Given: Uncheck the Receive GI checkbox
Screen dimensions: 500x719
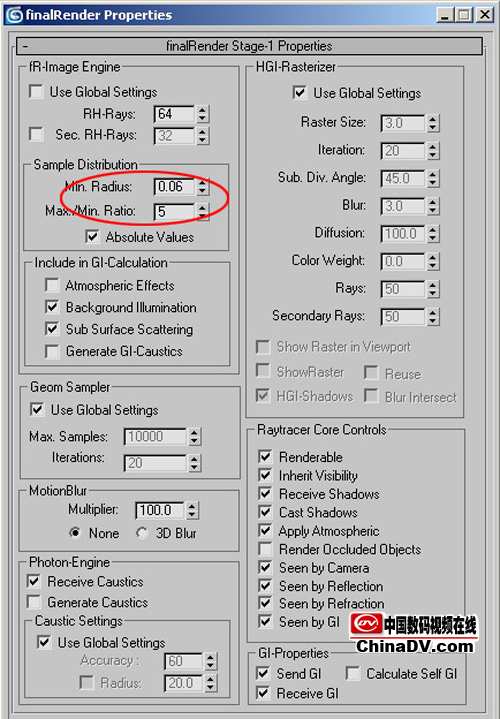Looking at the screenshot, I should (262, 693).
